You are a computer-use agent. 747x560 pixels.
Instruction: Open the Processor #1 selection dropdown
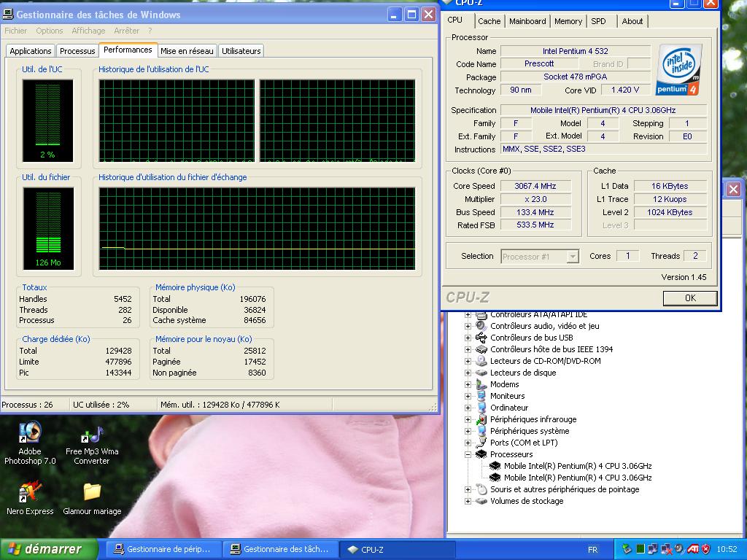573,257
